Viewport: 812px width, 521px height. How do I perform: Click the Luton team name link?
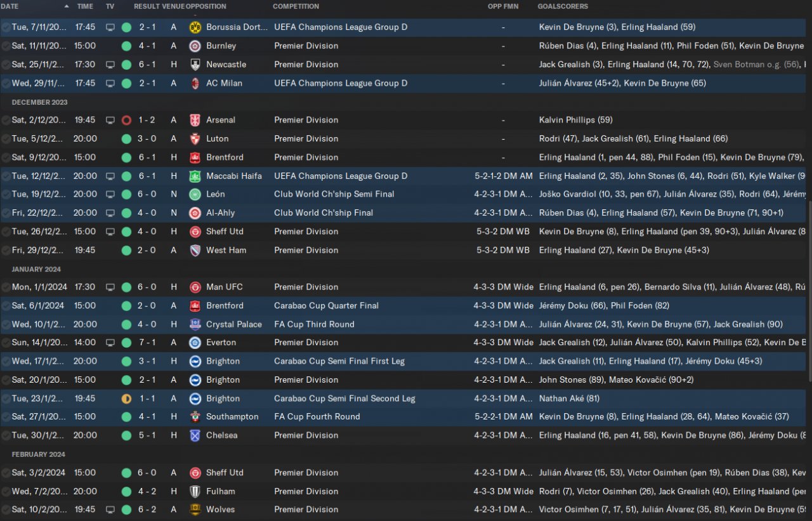click(x=218, y=138)
